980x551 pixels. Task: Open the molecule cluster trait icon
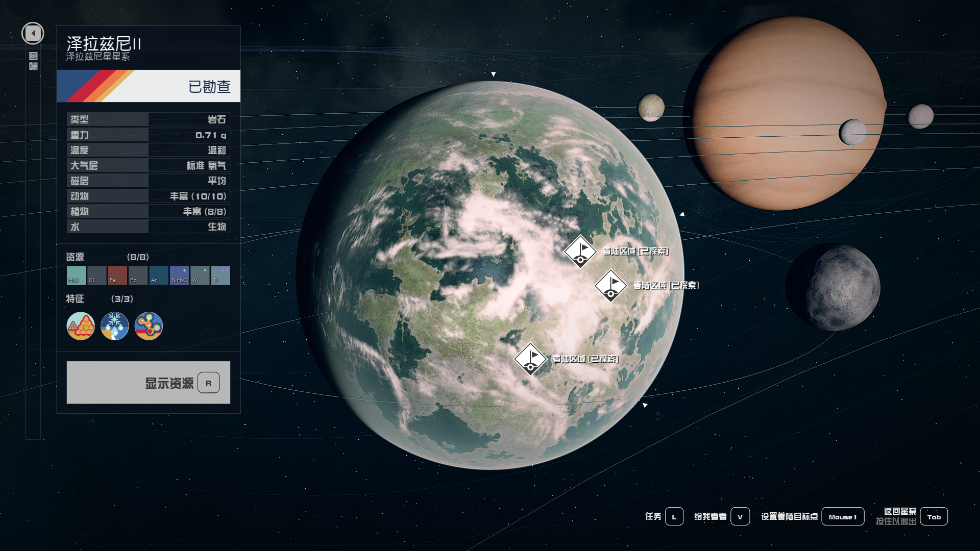point(149,326)
